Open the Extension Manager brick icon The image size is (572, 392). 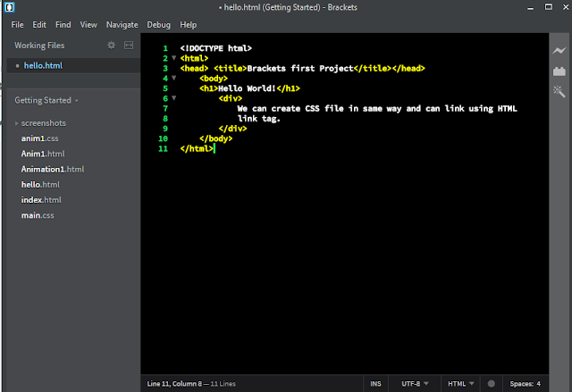(559, 71)
